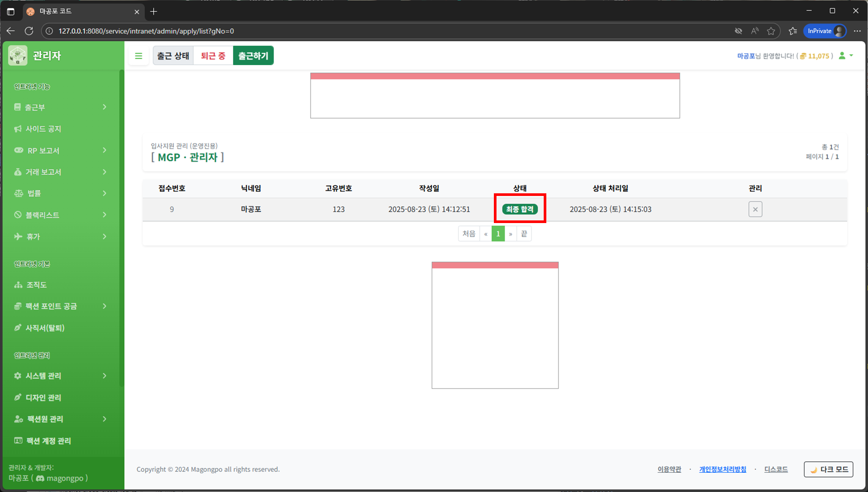This screenshot has height=492, width=868.
Task: Click the gamepad icon beside RP 보고서
Action: [18, 150]
